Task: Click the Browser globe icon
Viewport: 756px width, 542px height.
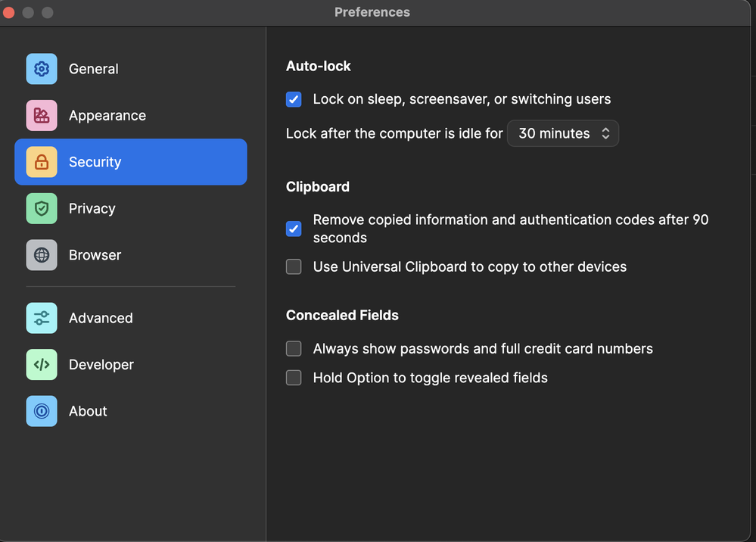Action: point(42,255)
